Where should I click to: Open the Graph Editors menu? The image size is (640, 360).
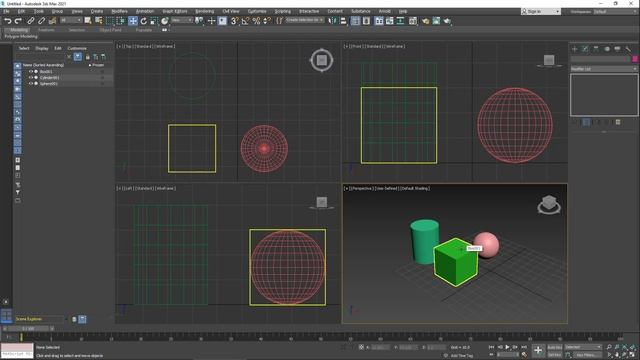tap(175, 11)
